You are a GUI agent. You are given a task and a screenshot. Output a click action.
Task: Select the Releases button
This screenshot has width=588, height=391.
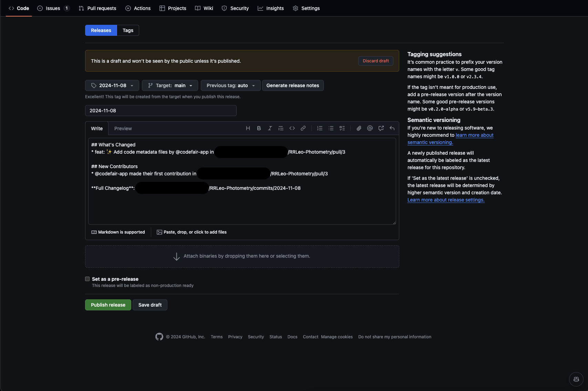coord(101,30)
